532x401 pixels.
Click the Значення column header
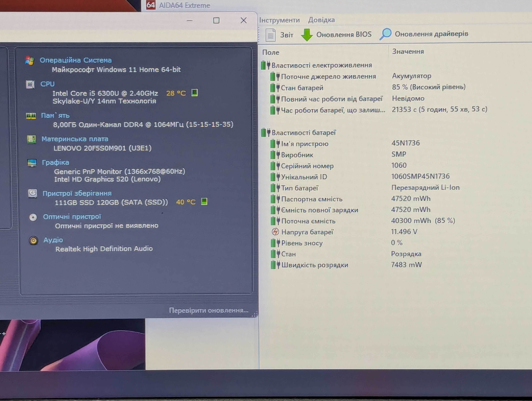pyautogui.click(x=408, y=51)
